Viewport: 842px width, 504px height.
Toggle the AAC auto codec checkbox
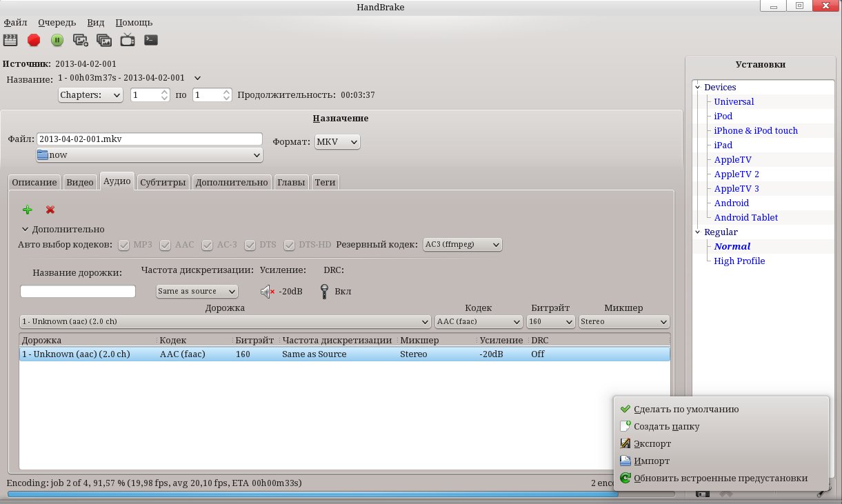[x=165, y=245]
